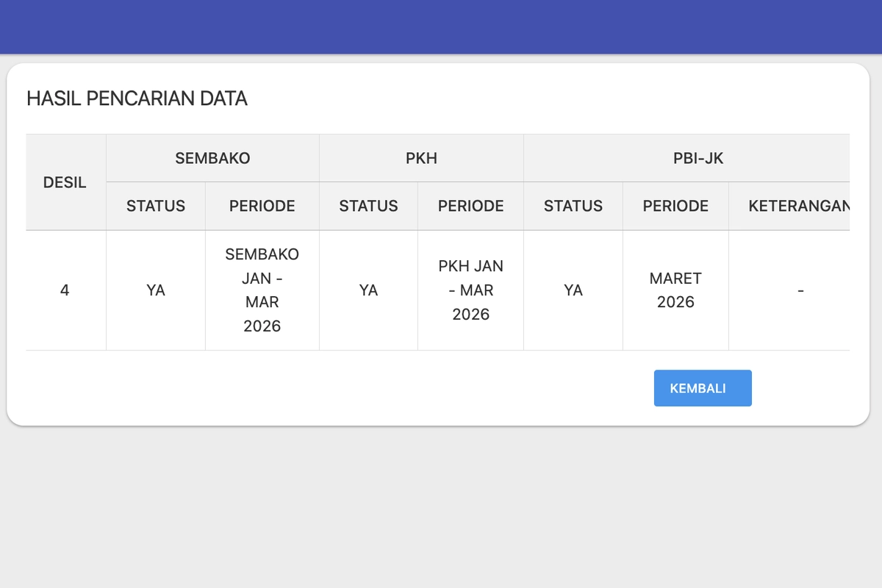This screenshot has width=882, height=588.
Task: Click PERIODE header under SEMBAKO
Action: (x=262, y=207)
